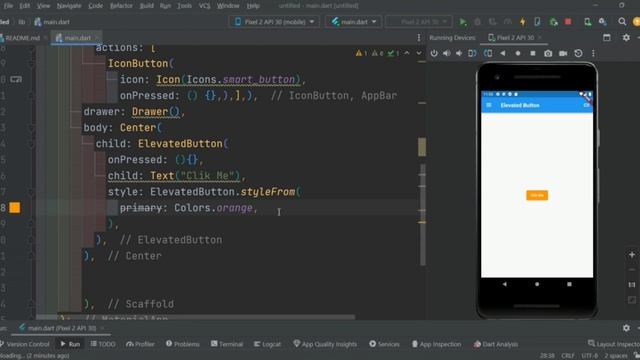Image resolution: width=640 pixels, height=360 pixels.
Task: Open the Logcat tool window
Action: (267, 344)
